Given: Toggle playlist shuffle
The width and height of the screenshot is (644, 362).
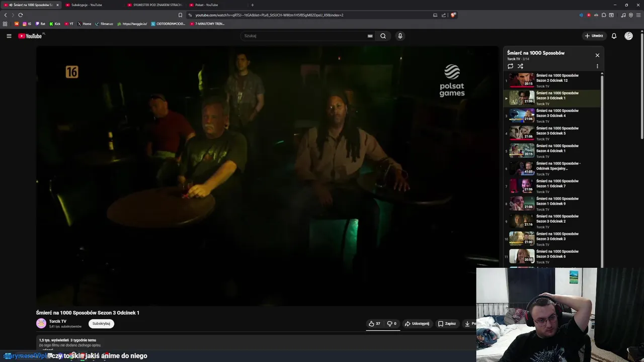Looking at the screenshot, I should [520, 66].
